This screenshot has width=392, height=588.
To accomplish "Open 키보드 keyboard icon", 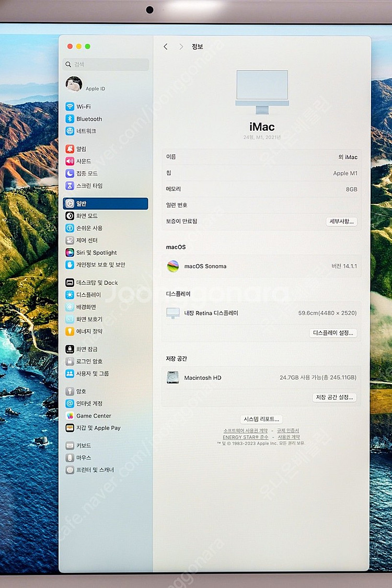I will coord(70,445).
